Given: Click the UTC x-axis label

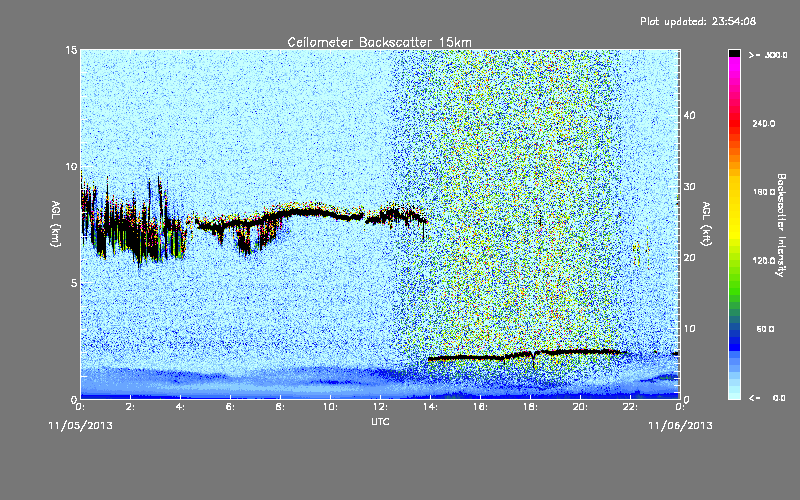Looking at the screenshot, I should [x=380, y=421].
